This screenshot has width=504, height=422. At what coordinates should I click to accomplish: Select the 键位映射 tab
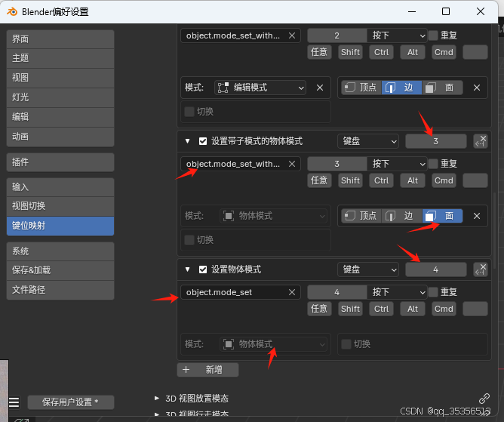click(60, 226)
